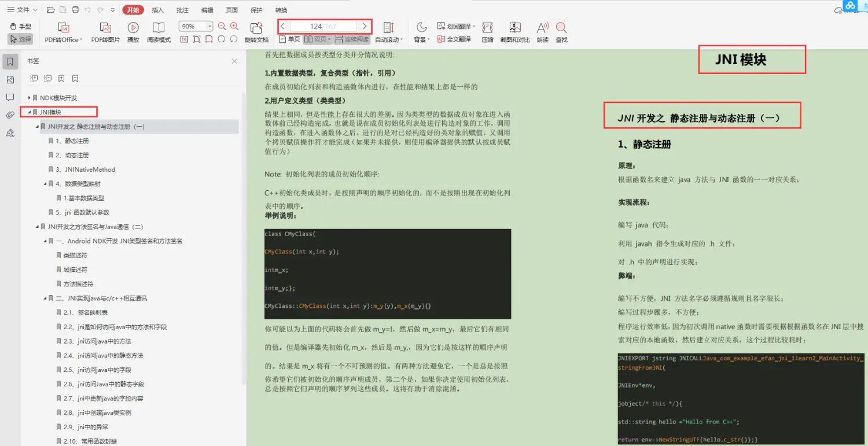This screenshot has width=868, height=446.
Task: Switch to the 批注 tab
Action: [x=182, y=10]
